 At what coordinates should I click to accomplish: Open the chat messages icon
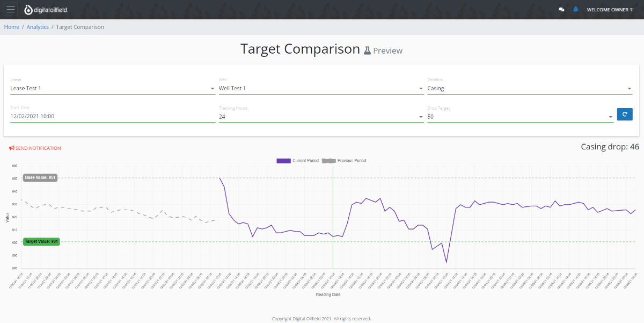tap(561, 9)
